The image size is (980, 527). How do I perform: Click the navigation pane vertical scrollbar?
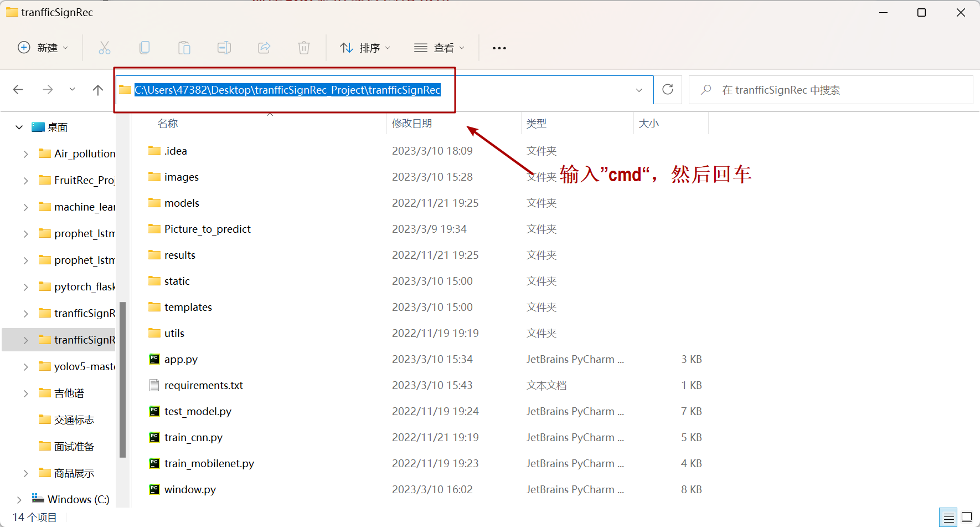point(122,380)
